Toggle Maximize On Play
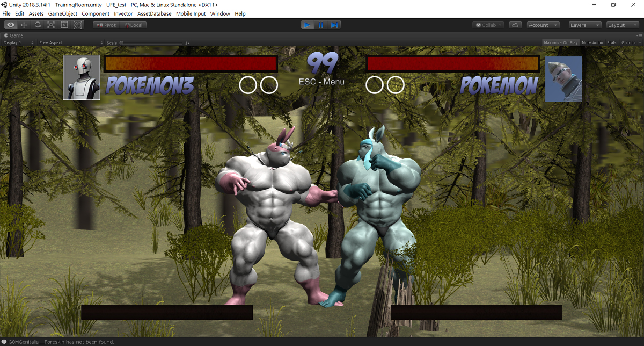Viewport: 644px width, 346px height. [560, 42]
